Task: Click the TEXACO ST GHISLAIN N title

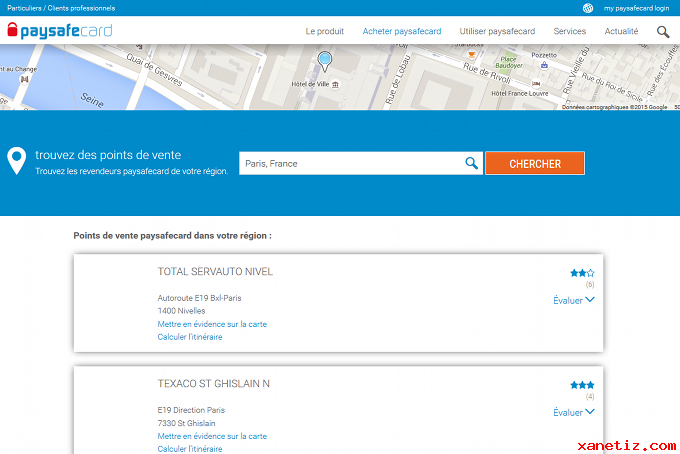Action: [x=213, y=384]
